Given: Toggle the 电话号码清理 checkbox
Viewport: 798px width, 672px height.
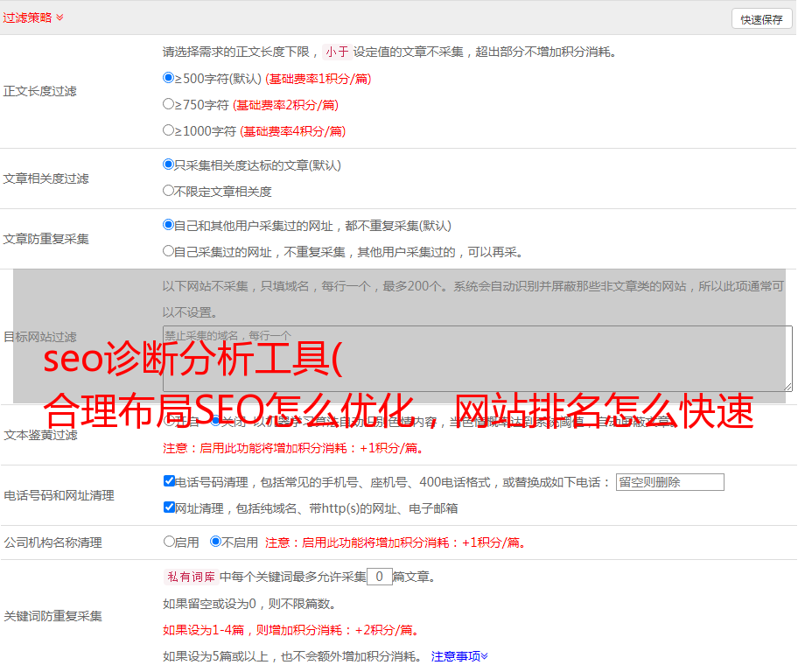Looking at the screenshot, I should pos(170,481).
